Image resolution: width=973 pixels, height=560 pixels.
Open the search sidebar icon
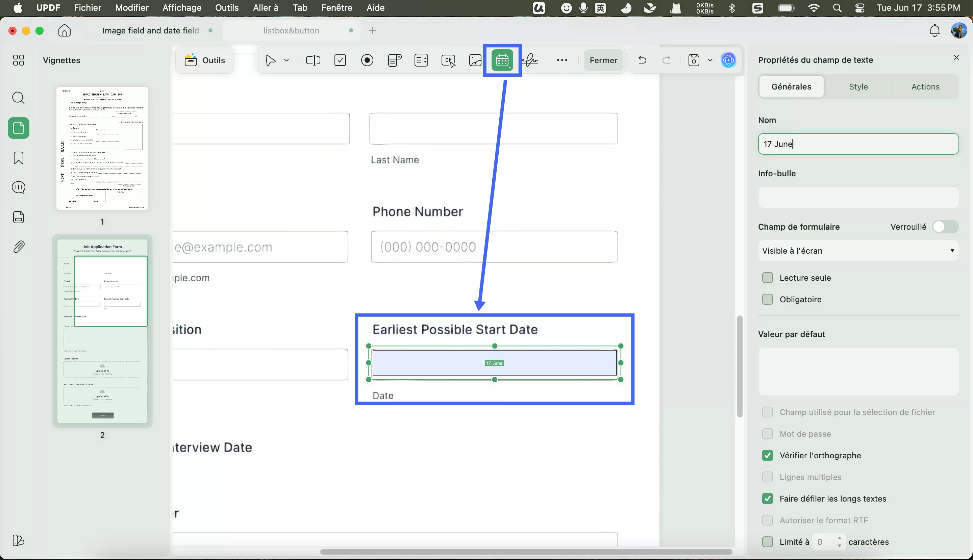pyautogui.click(x=19, y=98)
